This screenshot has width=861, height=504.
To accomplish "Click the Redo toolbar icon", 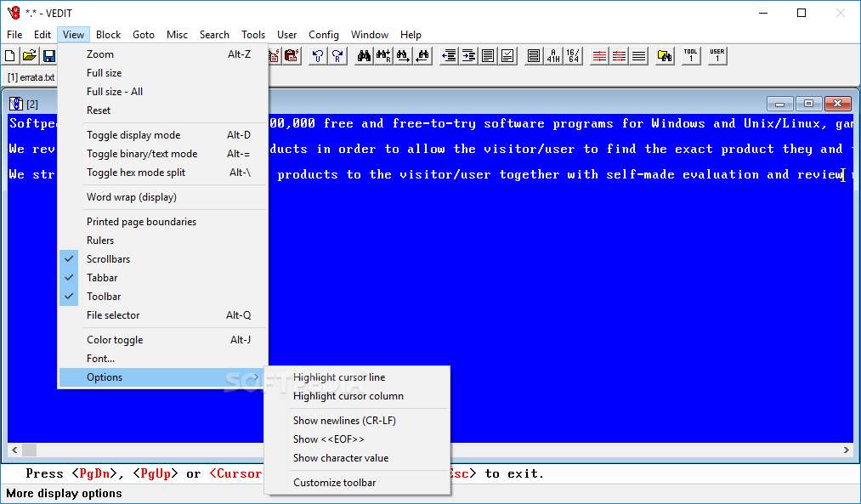I will point(337,55).
